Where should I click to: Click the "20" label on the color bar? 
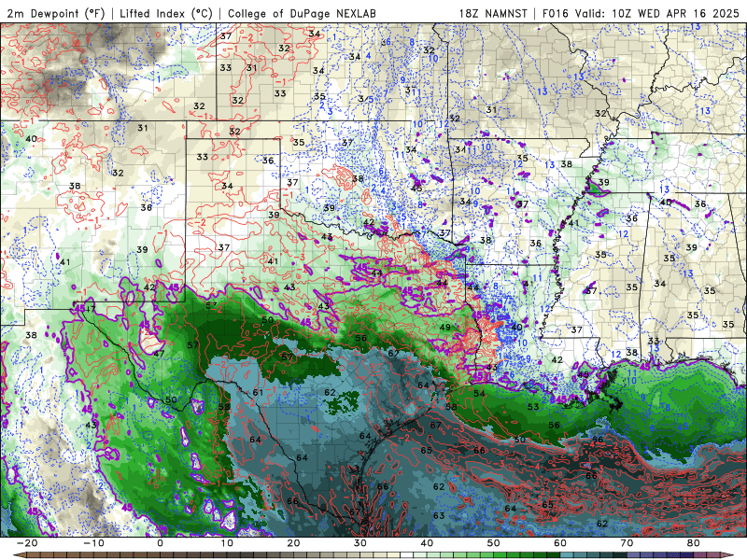click(293, 543)
